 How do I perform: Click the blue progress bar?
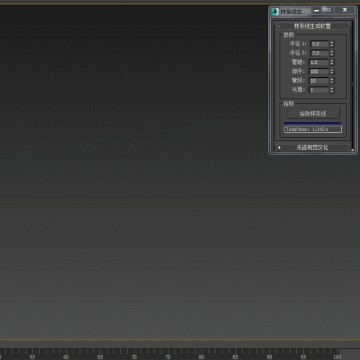click(313, 123)
